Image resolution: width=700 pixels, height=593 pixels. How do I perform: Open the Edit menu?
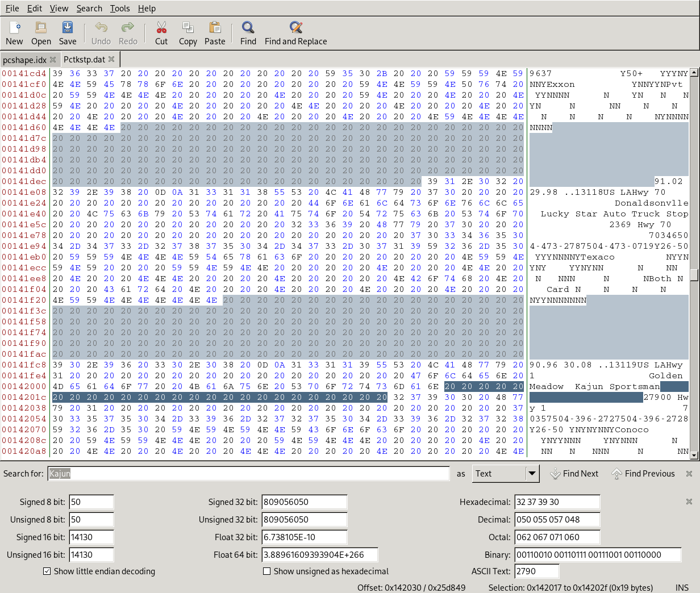35,9
